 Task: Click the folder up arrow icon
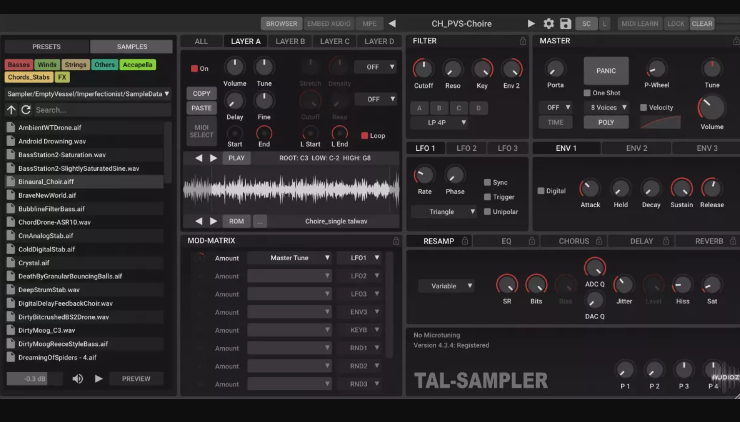11,110
